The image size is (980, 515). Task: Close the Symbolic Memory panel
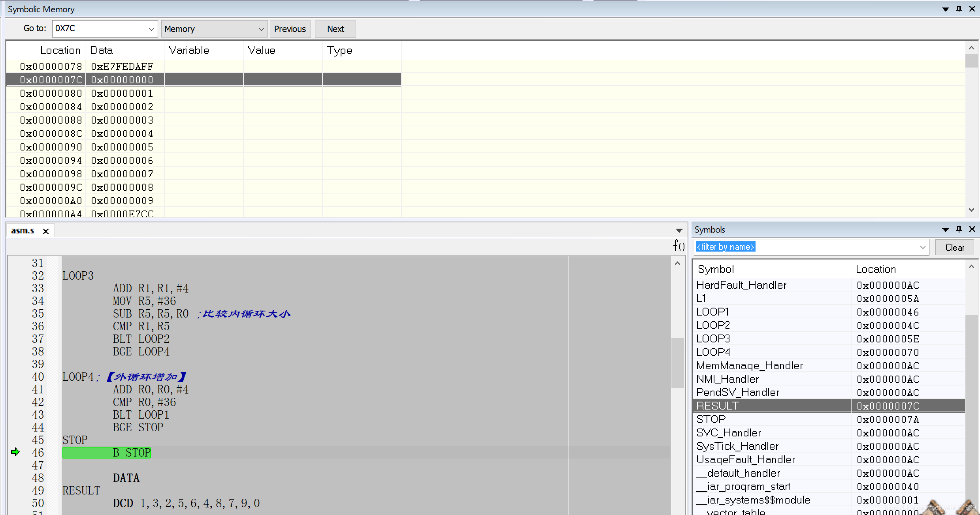click(972, 9)
